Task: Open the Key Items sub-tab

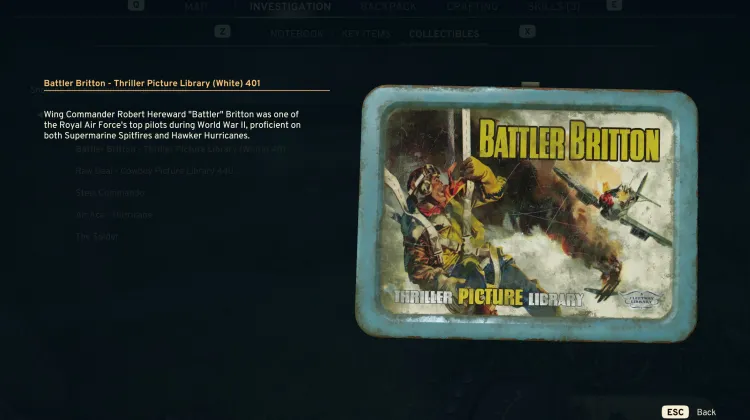Action: [366, 34]
